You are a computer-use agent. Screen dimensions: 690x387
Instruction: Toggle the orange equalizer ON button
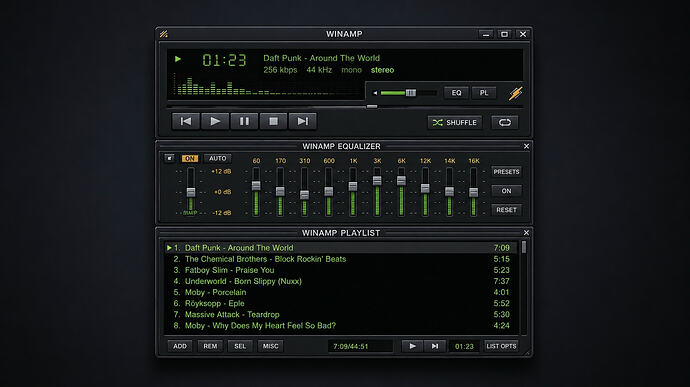tap(190, 158)
